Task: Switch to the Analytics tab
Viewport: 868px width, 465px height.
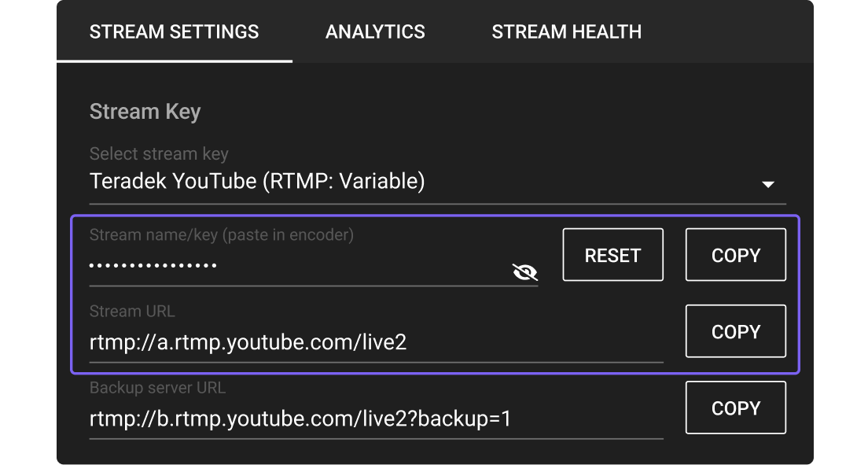Action: [375, 32]
